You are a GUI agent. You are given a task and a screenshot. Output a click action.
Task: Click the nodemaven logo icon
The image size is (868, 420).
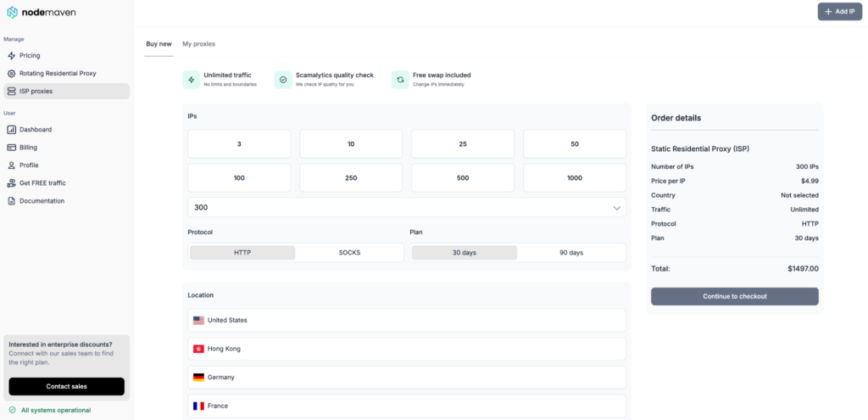tap(12, 12)
